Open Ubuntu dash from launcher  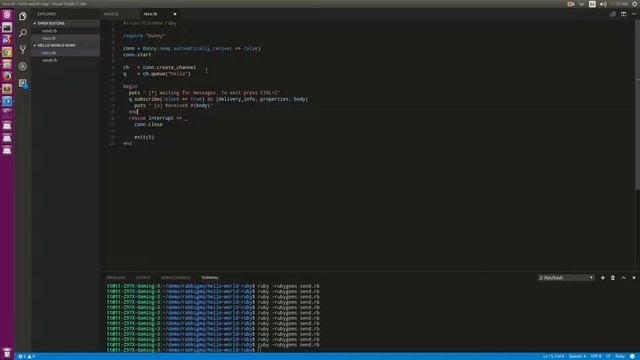[7, 15]
